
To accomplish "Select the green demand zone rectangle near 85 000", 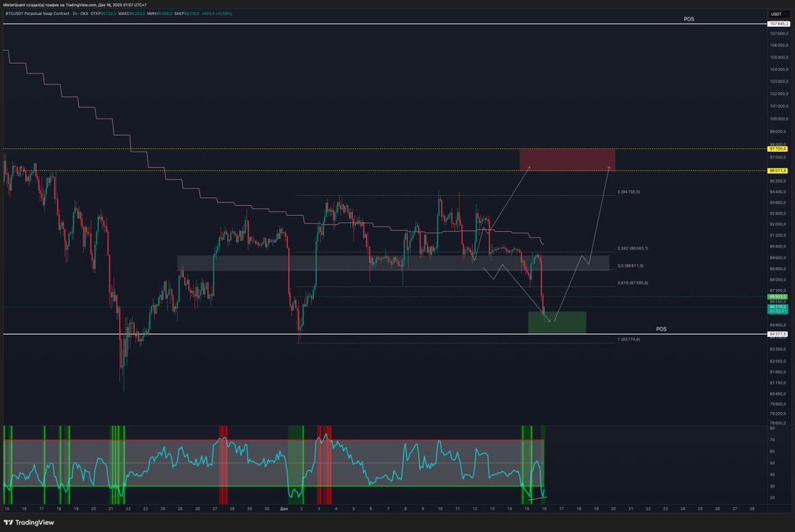I will click(x=557, y=323).
